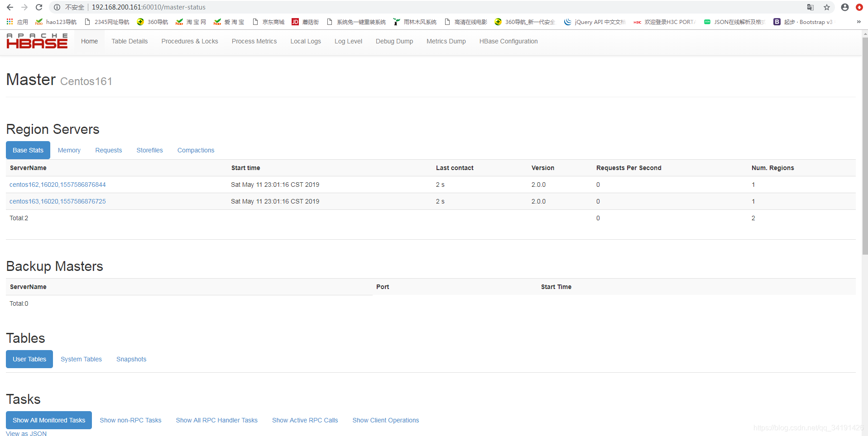Open Local Logs page

coord(306,41)
